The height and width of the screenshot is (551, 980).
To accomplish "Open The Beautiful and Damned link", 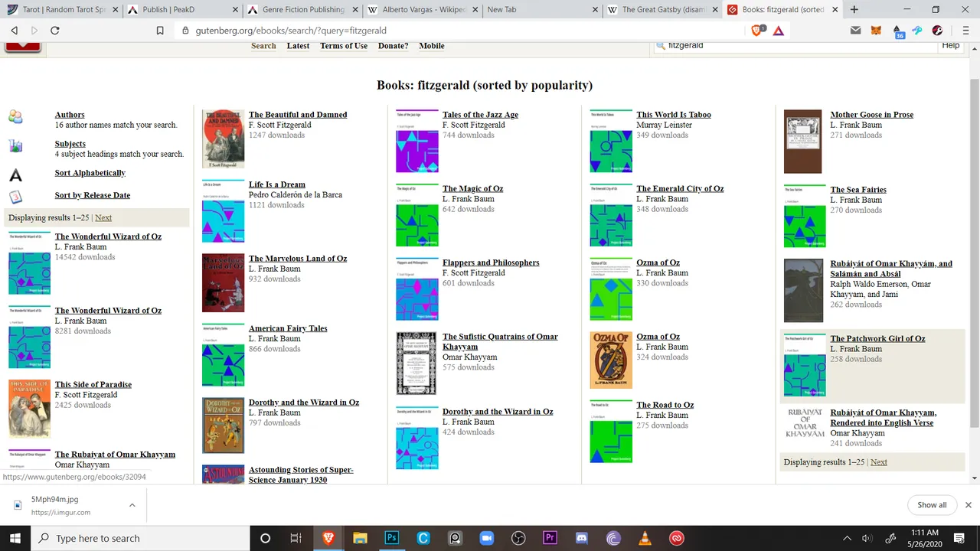I will tap(298, 115).
